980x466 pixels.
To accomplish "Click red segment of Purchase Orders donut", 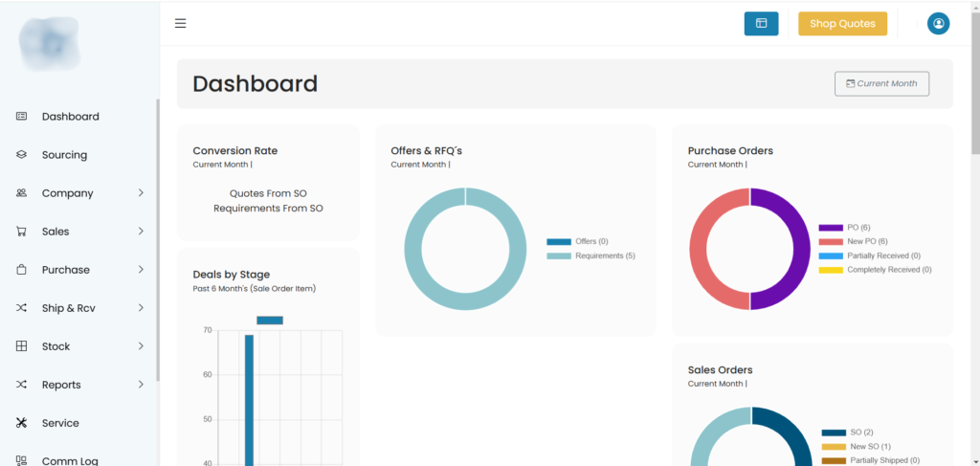I will pos(698,249).
